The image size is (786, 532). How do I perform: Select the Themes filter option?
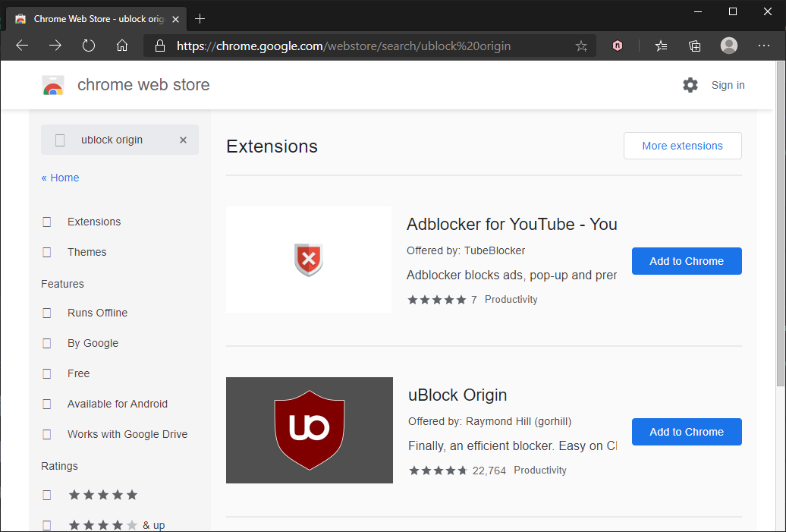[47, 252]
